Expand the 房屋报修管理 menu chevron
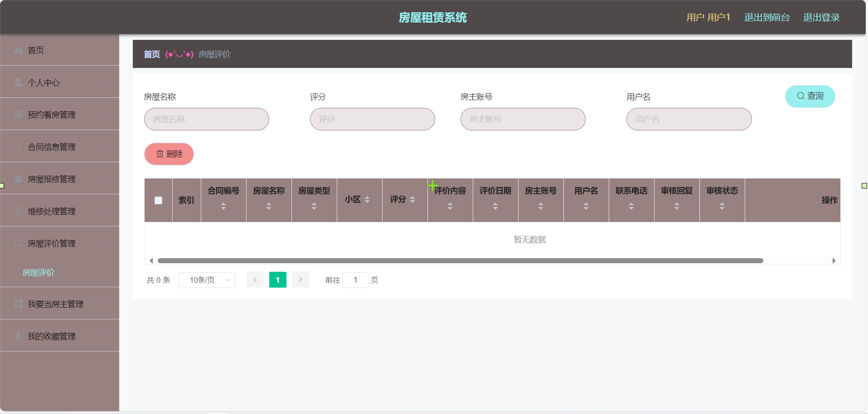The image size is (868, 414). (105, 178)
